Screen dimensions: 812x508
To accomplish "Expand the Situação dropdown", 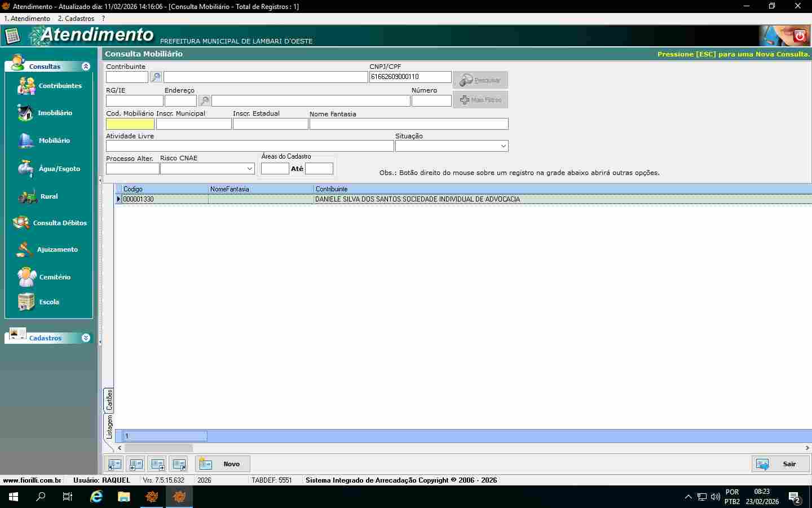I will 503,146.
